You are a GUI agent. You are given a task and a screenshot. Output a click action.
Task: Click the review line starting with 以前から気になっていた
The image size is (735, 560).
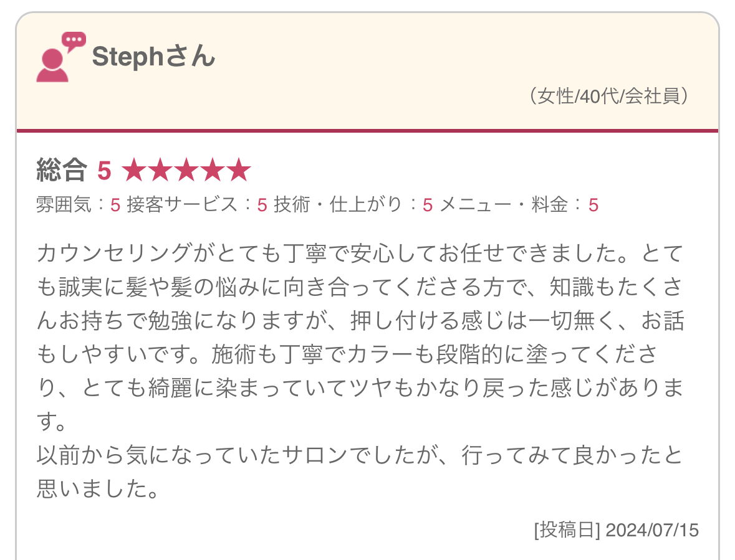click(360, 455)
